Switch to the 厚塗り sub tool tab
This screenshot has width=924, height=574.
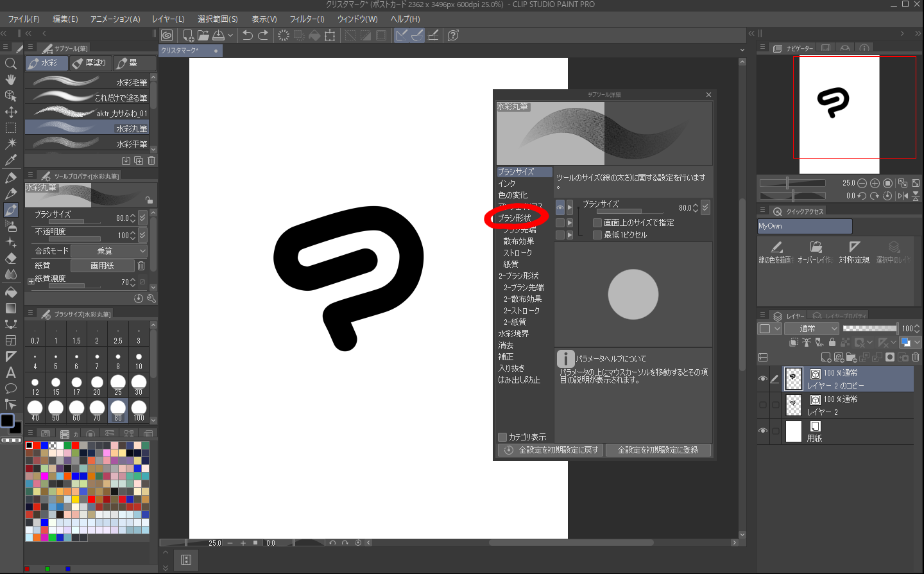[x=90, y=63]
